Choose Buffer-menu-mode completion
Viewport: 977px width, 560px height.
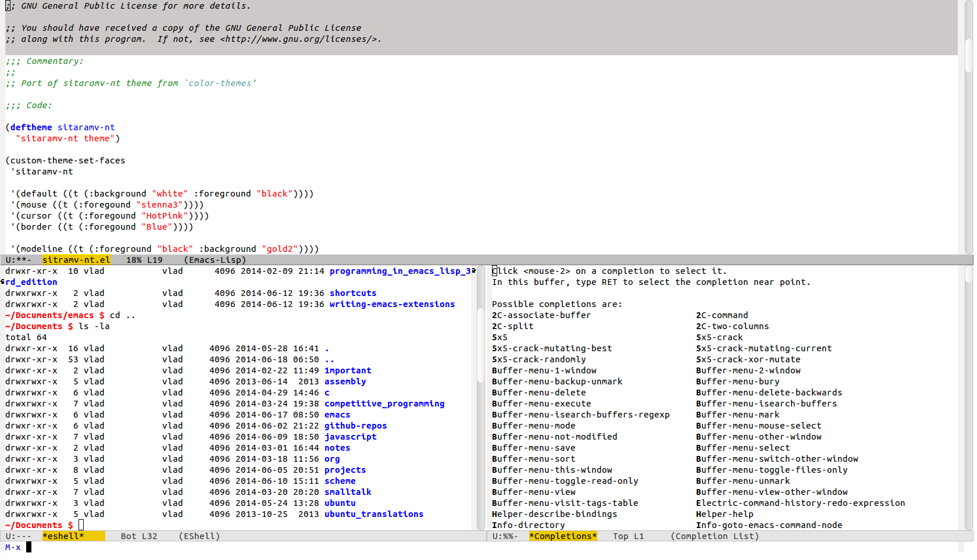click(x=534, y=426)
